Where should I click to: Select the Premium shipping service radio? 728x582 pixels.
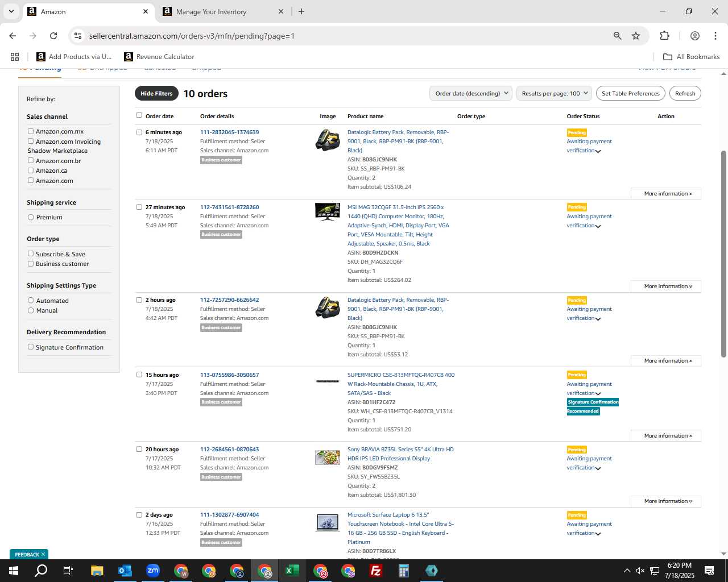[31, 217]
